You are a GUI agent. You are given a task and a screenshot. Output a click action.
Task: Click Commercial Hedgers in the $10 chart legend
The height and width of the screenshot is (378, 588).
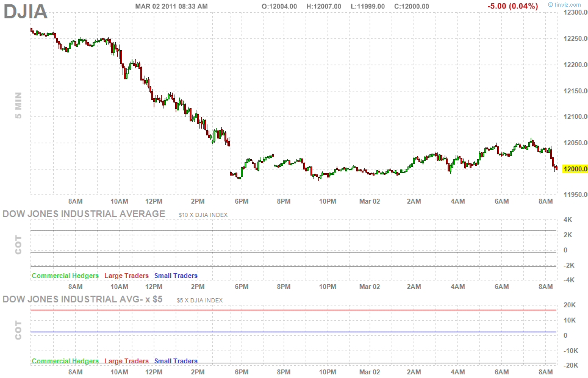pyautogui.click(x=65, y=276)
